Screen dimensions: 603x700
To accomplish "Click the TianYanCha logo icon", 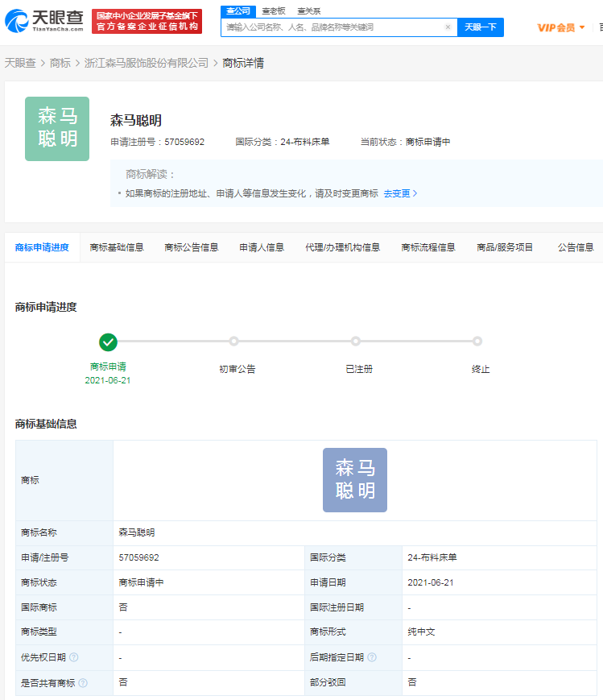I will point(16,22).
